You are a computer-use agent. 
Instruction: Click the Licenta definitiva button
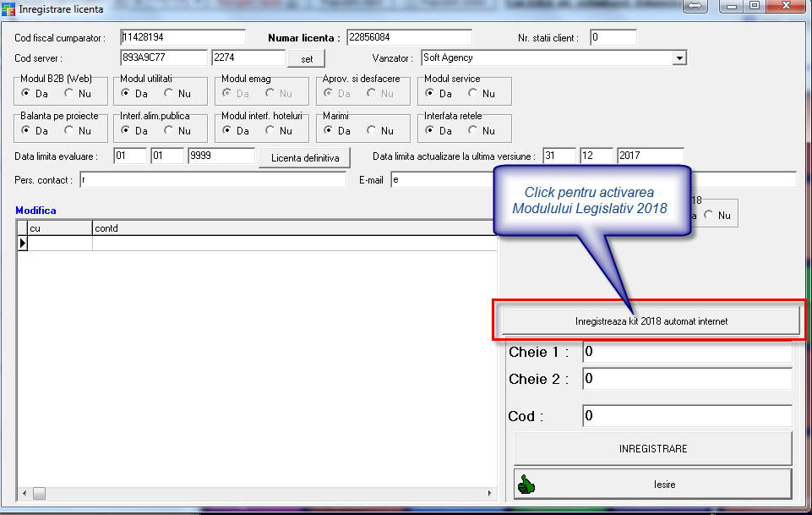pos(305,158)
